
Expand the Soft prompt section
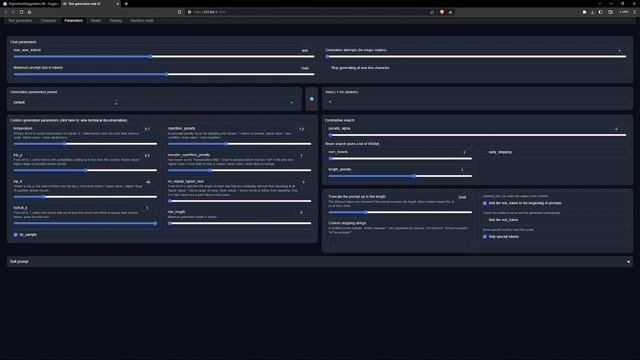pos(320,262)
